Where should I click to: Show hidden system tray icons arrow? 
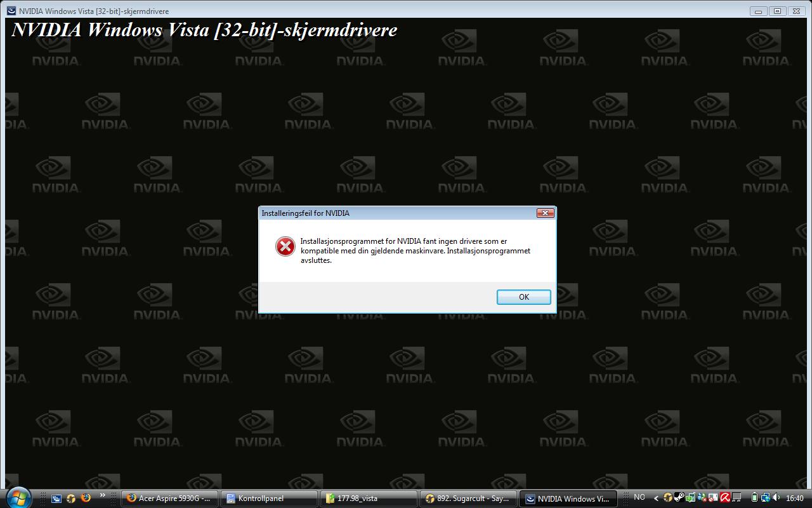click(x=656, y=498)
